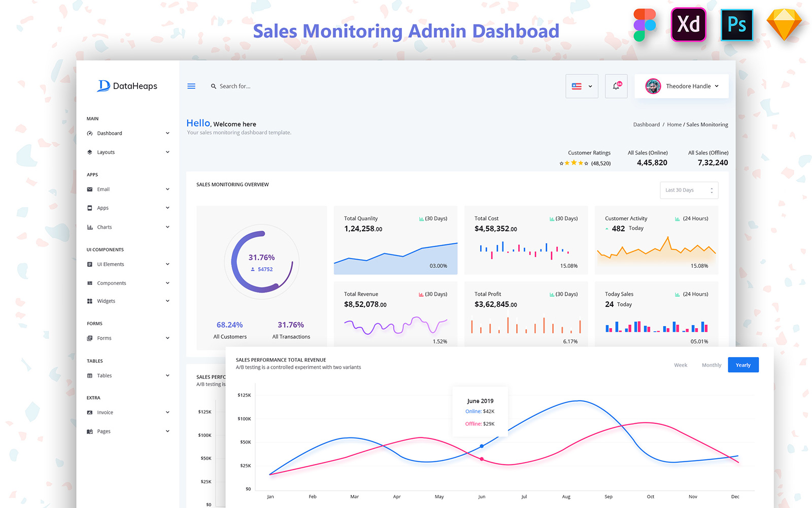Switch chart to Monthly view
This screenshot has width=812, height=508.
click(711, 365)
